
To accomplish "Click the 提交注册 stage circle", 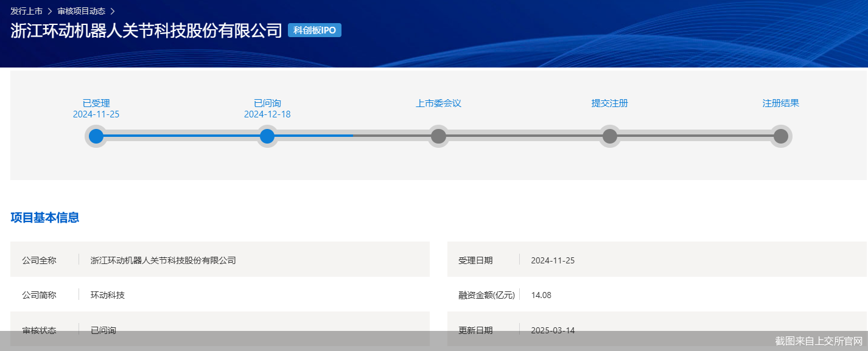I will (x=609, y=136).
